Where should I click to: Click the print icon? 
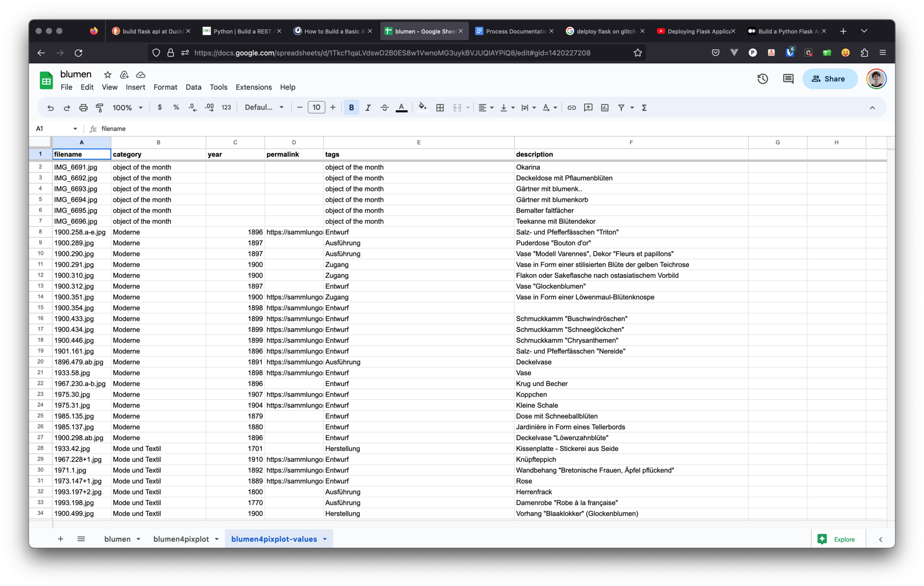point(83,108)
